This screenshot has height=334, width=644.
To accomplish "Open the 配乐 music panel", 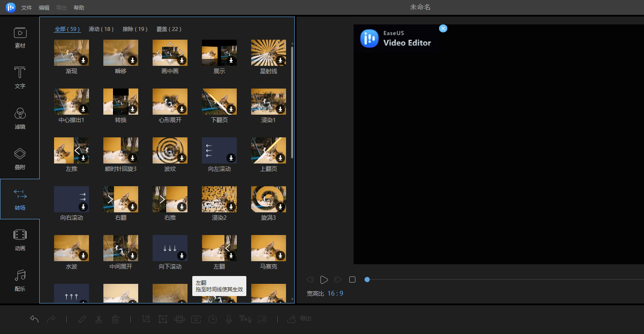I will click(x=20, y=281).
